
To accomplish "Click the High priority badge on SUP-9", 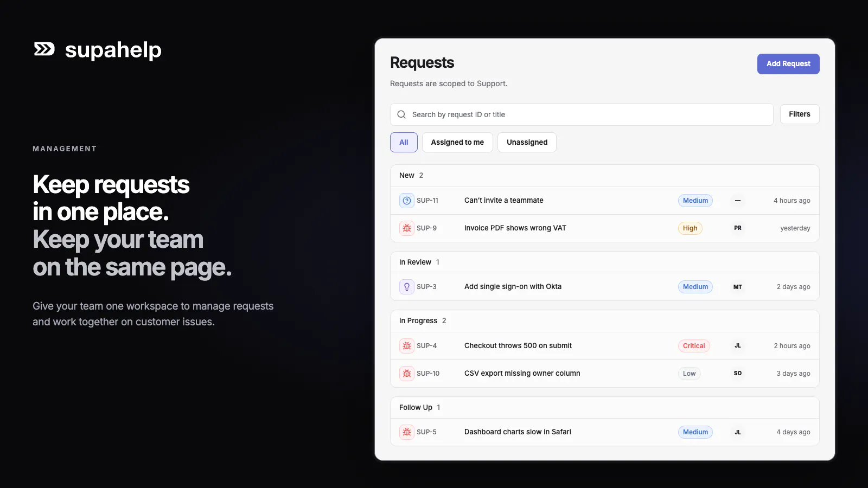I will [690, 228].
